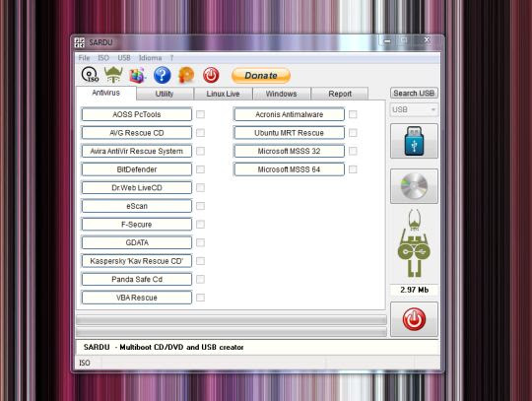Click the green viking helmet toolbar icon

click(113, 75)
